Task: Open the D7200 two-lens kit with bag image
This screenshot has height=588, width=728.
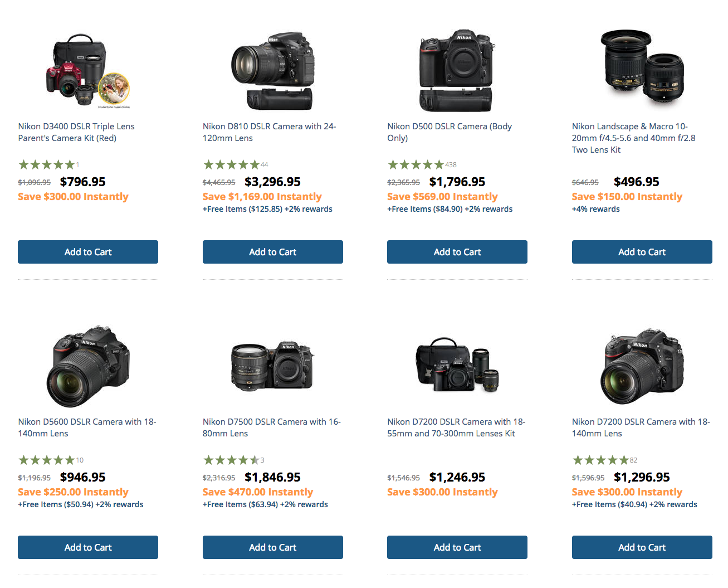Action: coord(457,365)
